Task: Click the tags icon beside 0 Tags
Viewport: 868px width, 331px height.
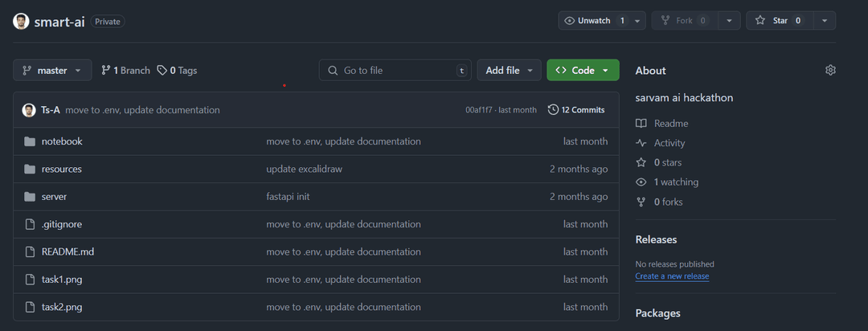Action: [x=162, y=71]
